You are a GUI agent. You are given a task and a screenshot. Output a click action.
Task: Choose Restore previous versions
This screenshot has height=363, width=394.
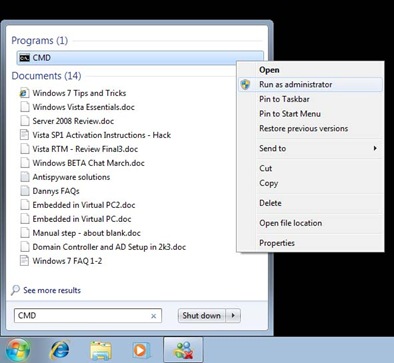[304, 128]
